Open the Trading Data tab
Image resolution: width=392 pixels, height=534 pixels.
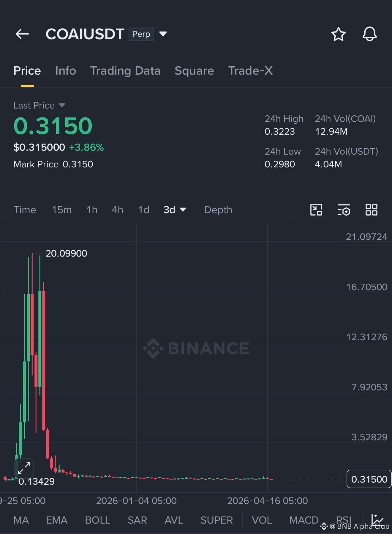125,71
